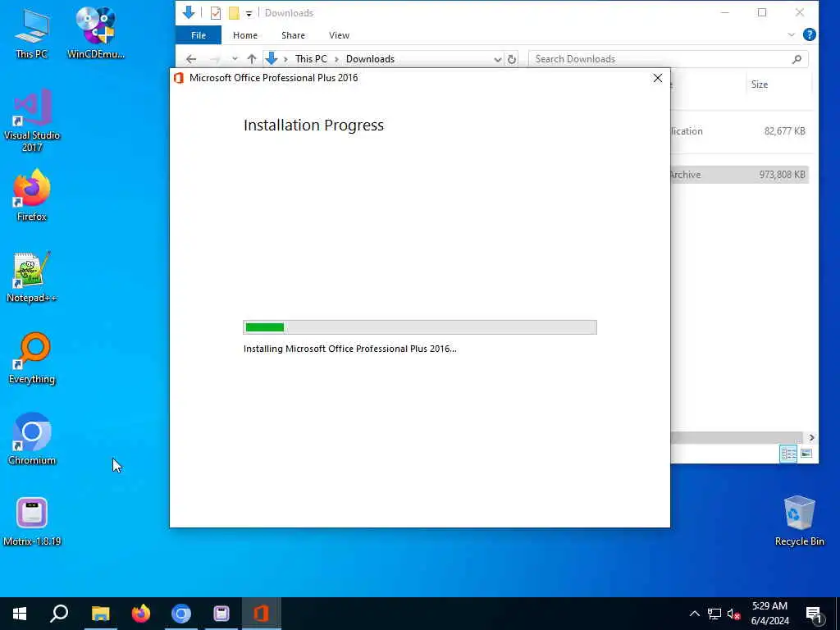Select the Everything search desktop shortcut
The height and width of the screenshot is (630, 840).
32,358
